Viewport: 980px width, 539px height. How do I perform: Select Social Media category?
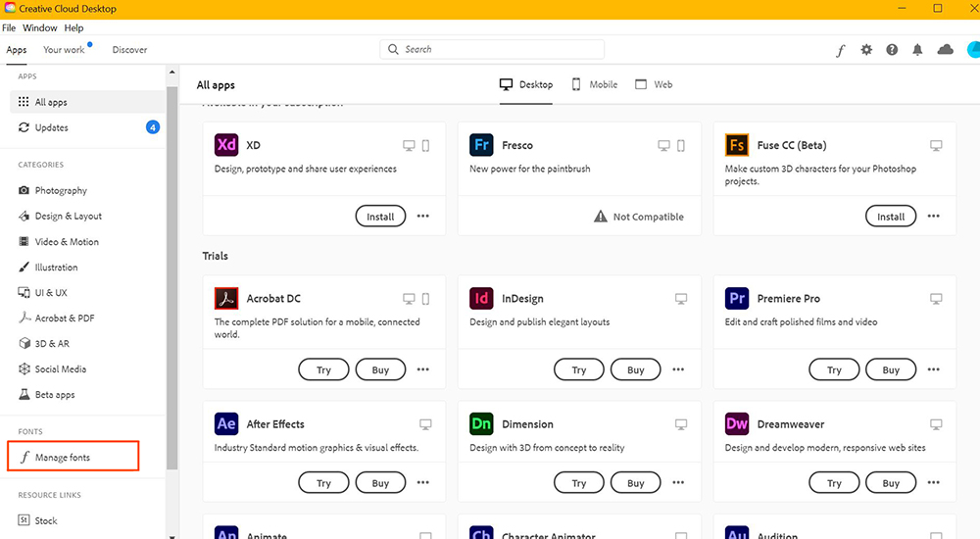tap(60, 368)
